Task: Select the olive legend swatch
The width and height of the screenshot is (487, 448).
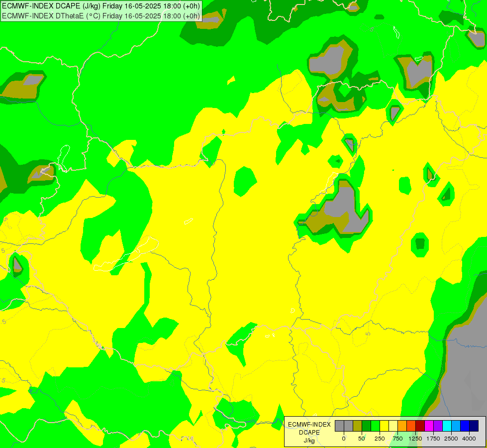Action: point(357,426)
